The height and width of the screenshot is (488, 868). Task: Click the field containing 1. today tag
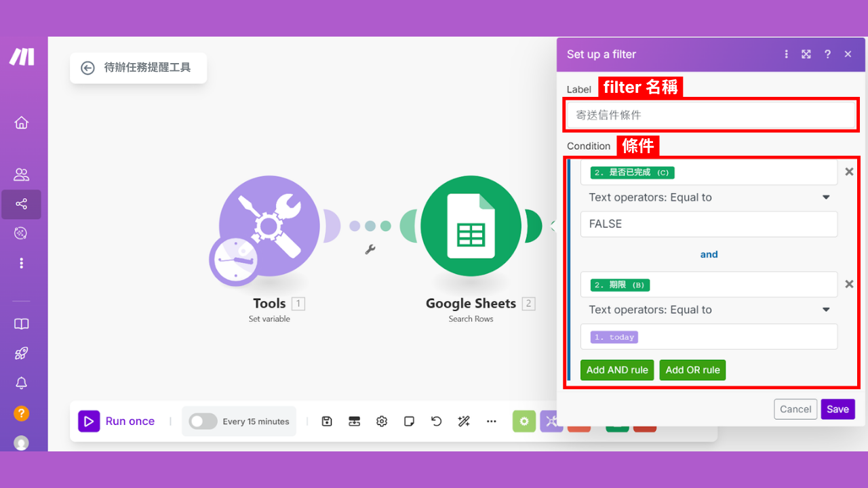pyautogui.click(x=709, y=337)
